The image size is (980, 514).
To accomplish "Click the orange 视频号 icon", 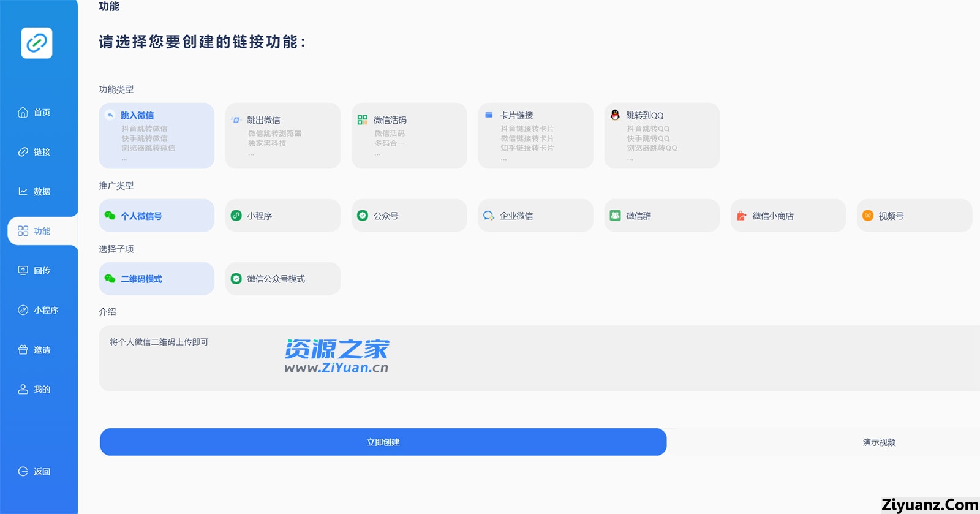I will 868,216.
